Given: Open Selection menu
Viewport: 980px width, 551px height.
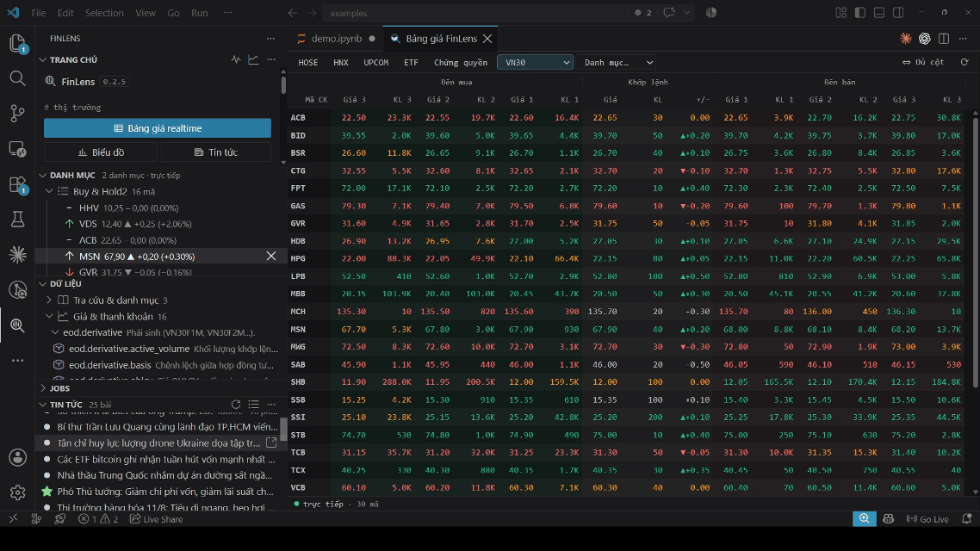Looking at the screenshot, I should point(104,13).
